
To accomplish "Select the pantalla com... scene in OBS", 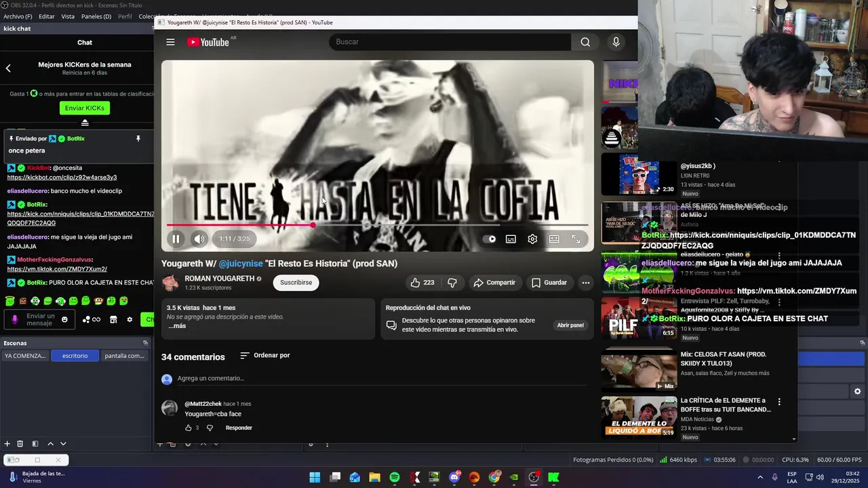I will [x=124, y=356].
